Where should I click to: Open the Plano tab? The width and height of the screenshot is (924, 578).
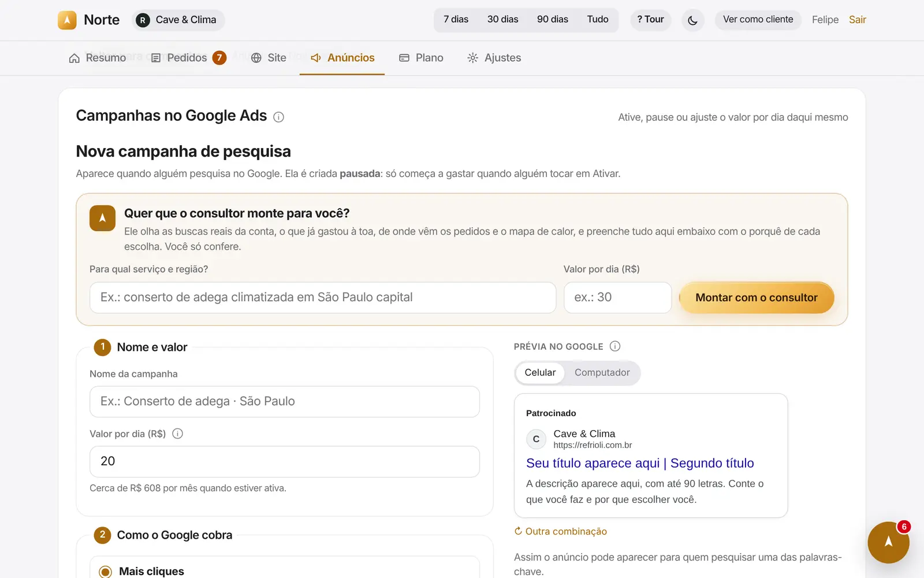click(421, 58)
